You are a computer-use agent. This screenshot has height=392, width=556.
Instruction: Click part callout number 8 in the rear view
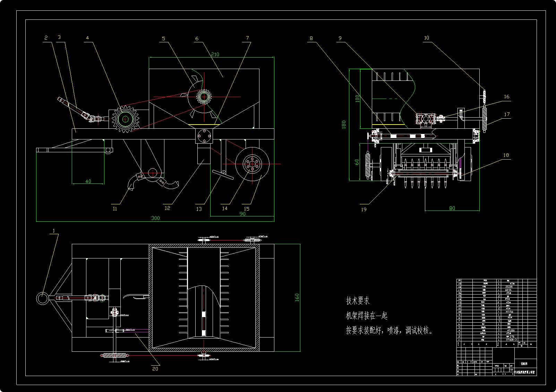(x=311, y=38)
